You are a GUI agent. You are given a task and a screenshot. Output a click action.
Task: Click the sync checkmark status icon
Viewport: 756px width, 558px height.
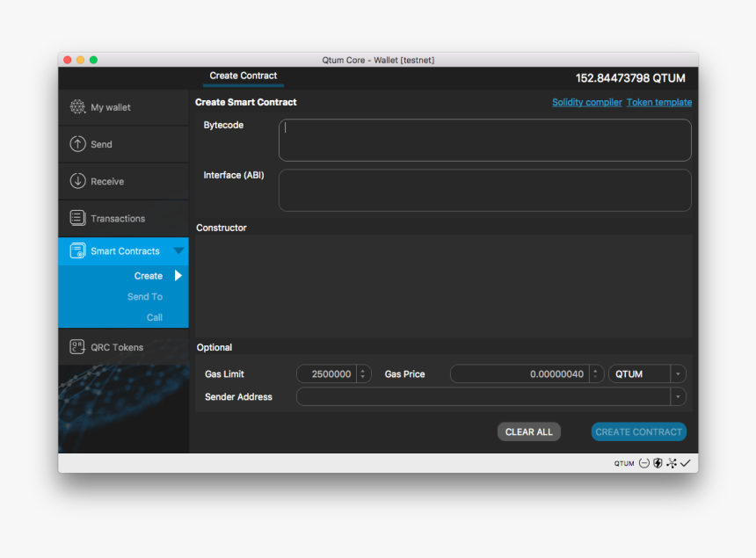pos(685,463)
